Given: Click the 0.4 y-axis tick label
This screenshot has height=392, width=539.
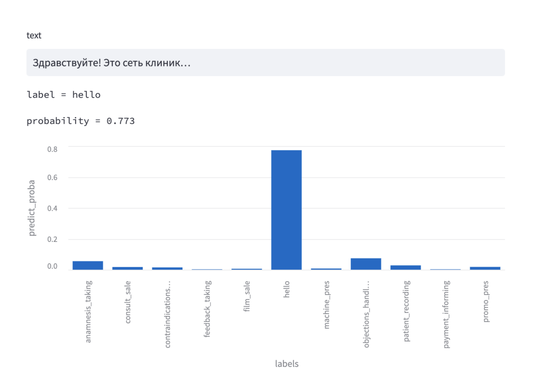Looking at the screenshot, I should (x=52, y=208).
